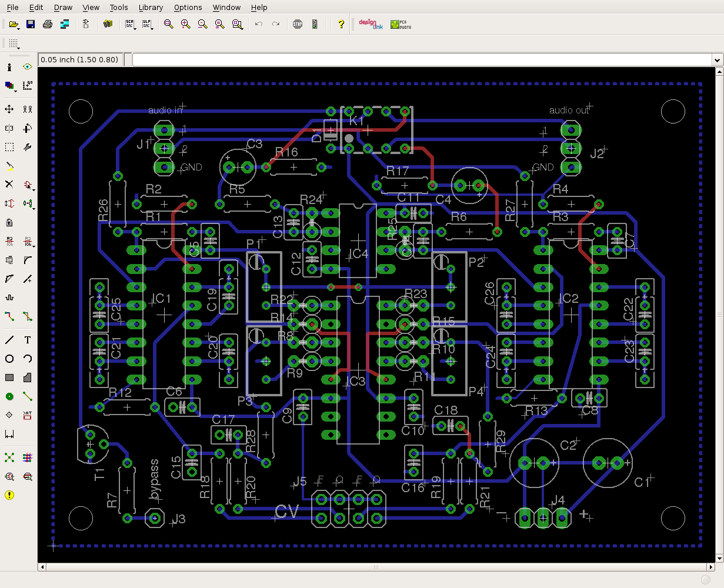The image size is (724, 588).
Task: Run the Ratsnest command
Action: coord(9,457)
